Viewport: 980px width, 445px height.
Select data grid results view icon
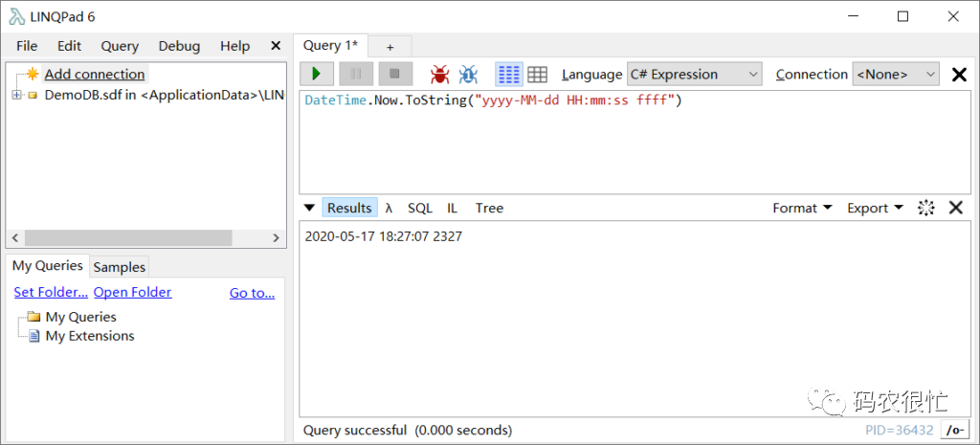click(x=538, y=75)
